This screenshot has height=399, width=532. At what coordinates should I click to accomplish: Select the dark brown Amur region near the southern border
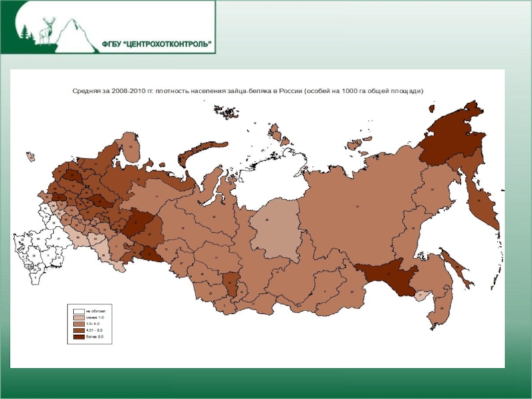tap(386, 275)
